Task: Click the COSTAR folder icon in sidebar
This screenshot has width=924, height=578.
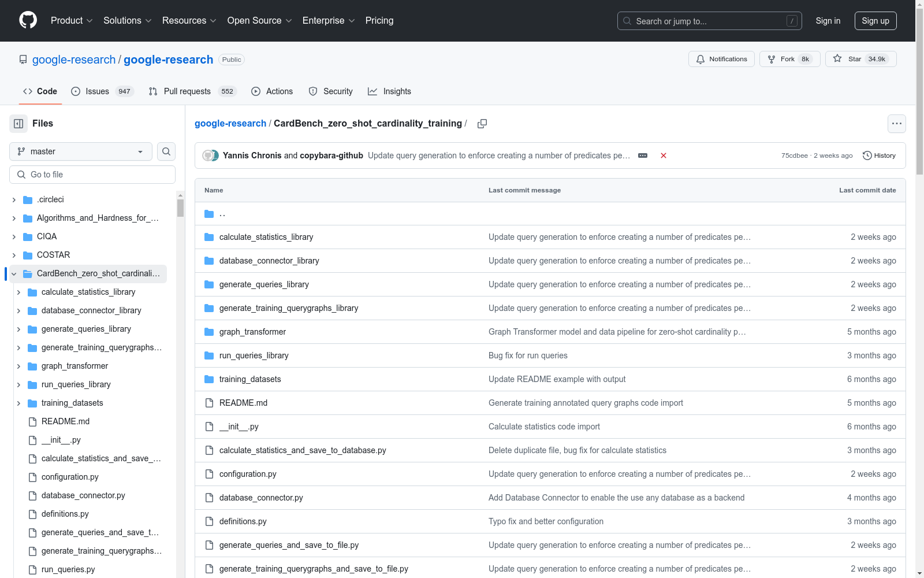Action: (x=28, y=255)
